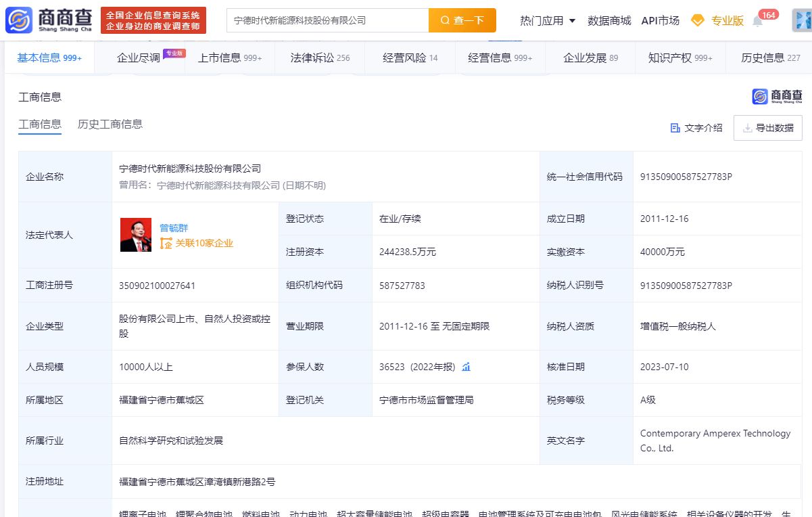Click the company name in the 企业名称 row

pos(190,168)
